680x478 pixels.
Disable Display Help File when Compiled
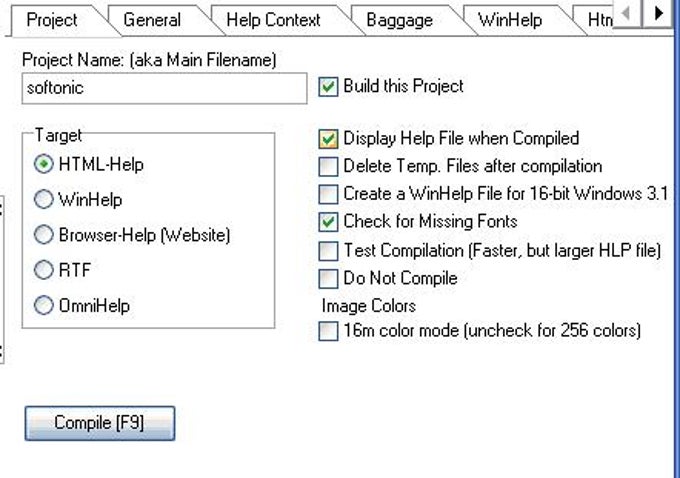point(328,139)
